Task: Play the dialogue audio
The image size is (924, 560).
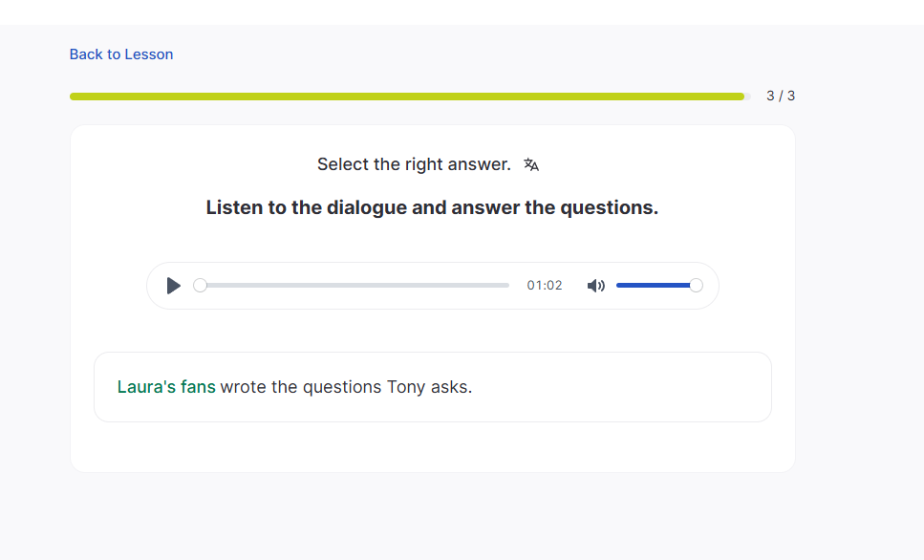Action: tap(173, 286)
